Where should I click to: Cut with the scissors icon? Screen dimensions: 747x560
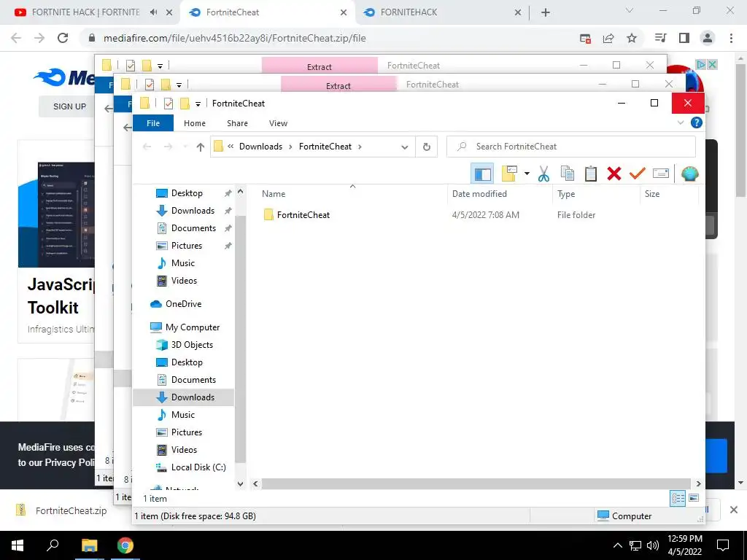pyautogui.click(x=543, y=174)
